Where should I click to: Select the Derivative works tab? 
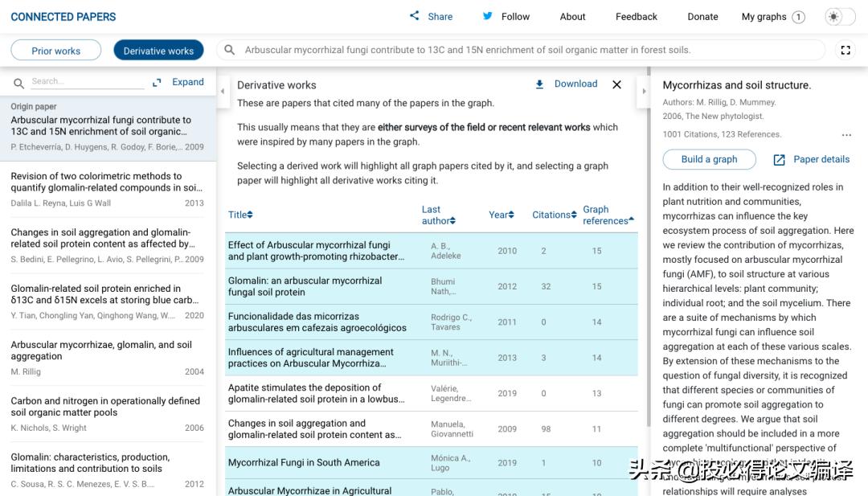(158, 51)
